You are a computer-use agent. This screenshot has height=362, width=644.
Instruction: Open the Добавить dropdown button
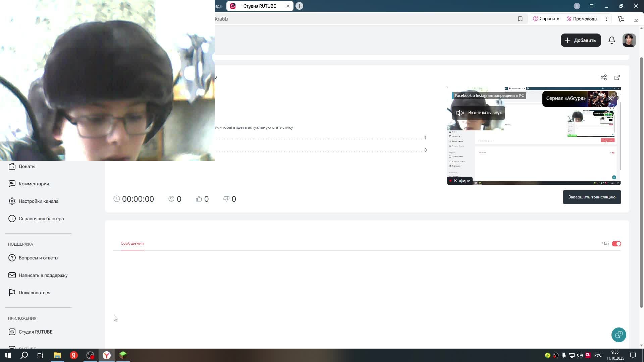click(581, 40)
